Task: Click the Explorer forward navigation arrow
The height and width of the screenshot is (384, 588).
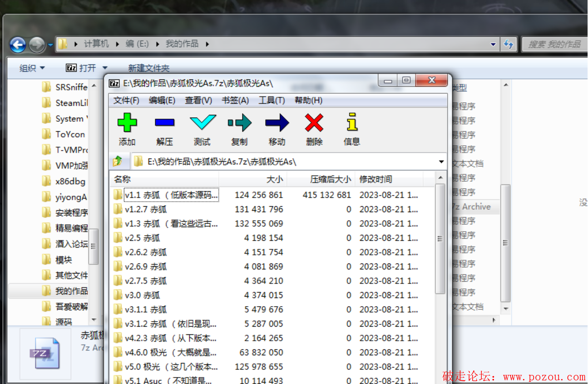Action: pos(37,45)
